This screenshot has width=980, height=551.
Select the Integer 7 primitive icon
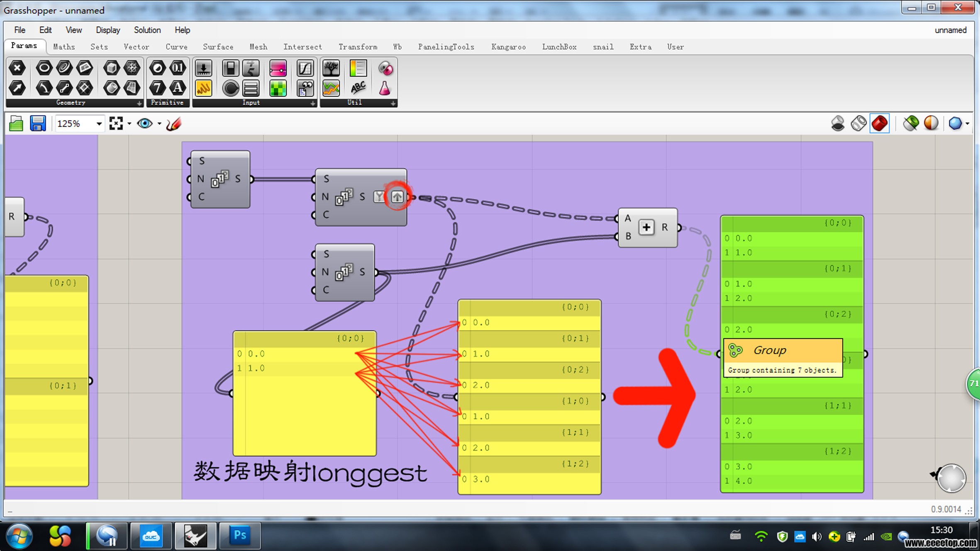pyautogui.click(x=157, y=87)
